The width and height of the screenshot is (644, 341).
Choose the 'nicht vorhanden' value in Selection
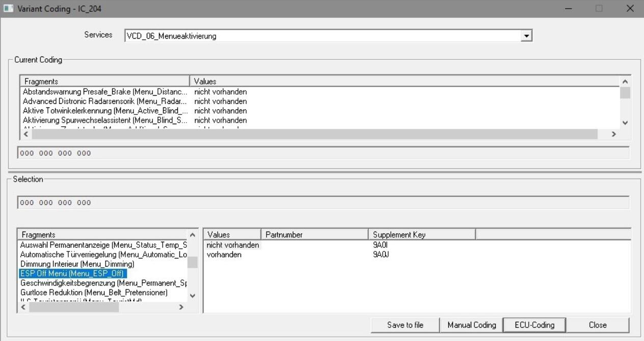pos(232,245)
